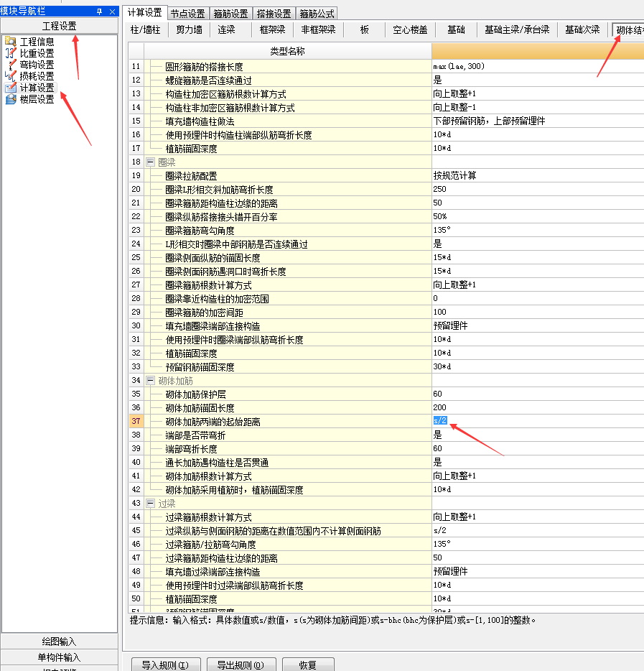Open 损耗设置 via its icon
The image size is (644, 671).
tap(10, 76)
